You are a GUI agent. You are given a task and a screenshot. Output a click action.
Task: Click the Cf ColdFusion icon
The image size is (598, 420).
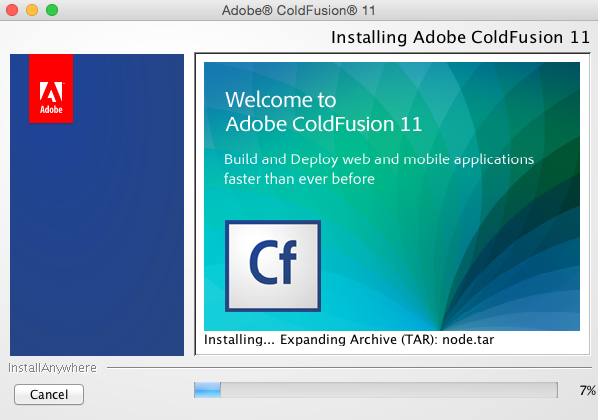(273, 266)
